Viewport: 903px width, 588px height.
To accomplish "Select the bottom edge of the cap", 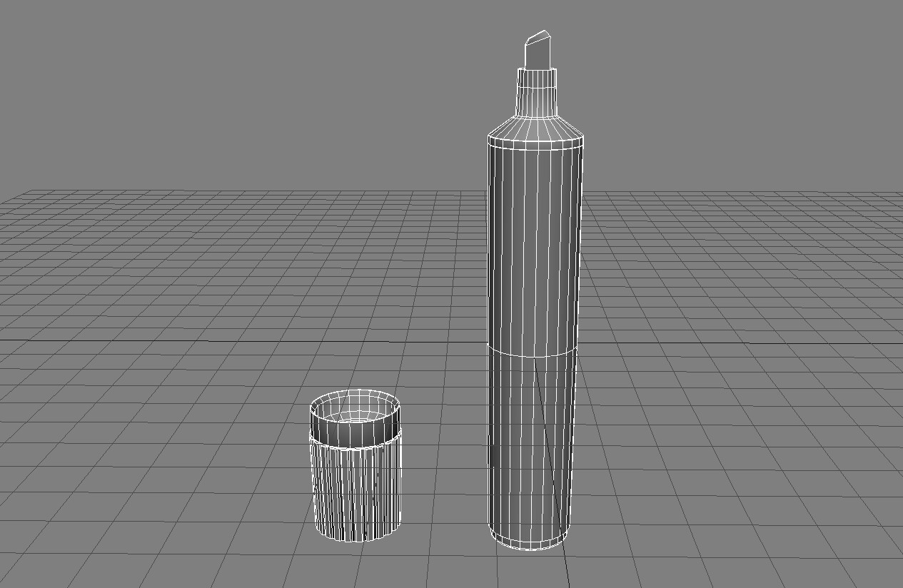I will pos(355,541).
